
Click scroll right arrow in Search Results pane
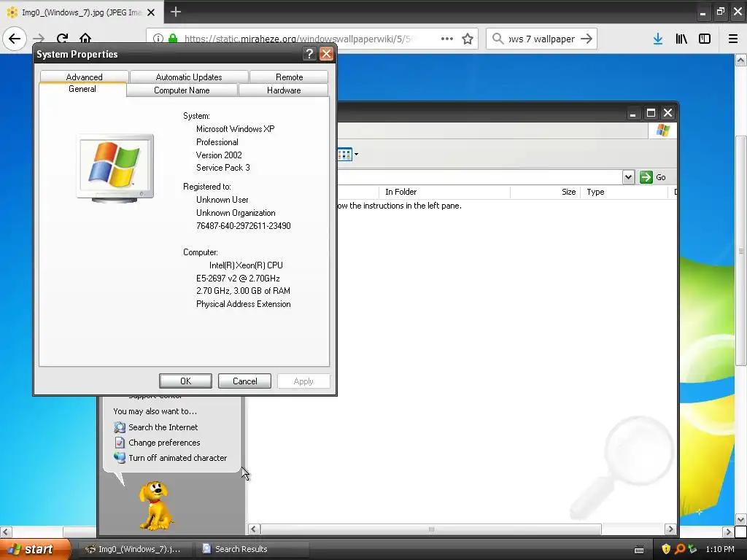pos(670,529)
